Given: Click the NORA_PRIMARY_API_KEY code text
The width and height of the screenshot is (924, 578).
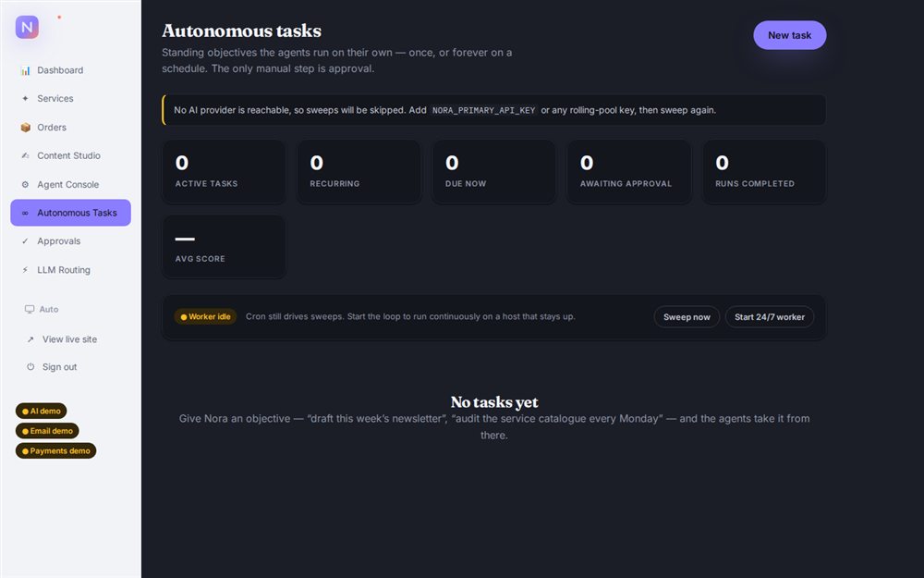Looking at the screenshot, I should [x=484, y=110].
